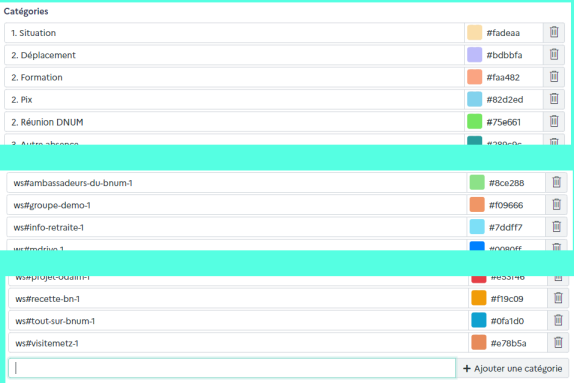574x383 pixels.
Task: Delete the '1. Situation' category
Action: tap(554, 33)
